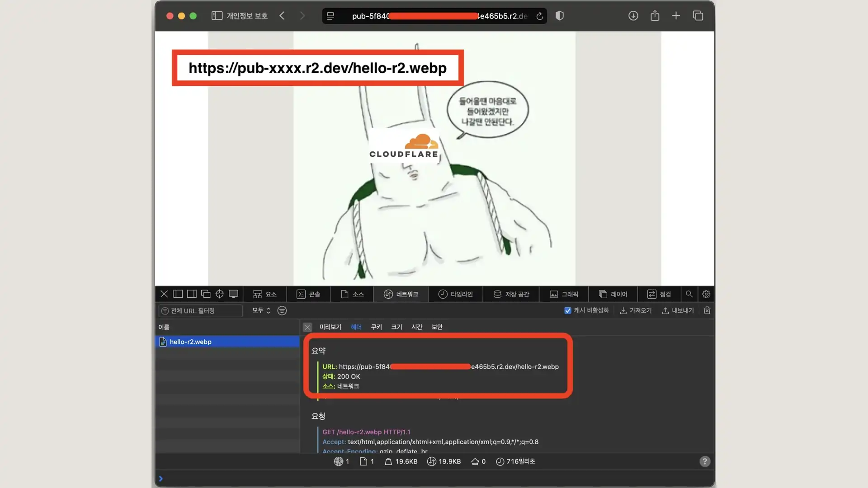
Task: Reload the r2.dev page
Action: (x=539, y=16)
